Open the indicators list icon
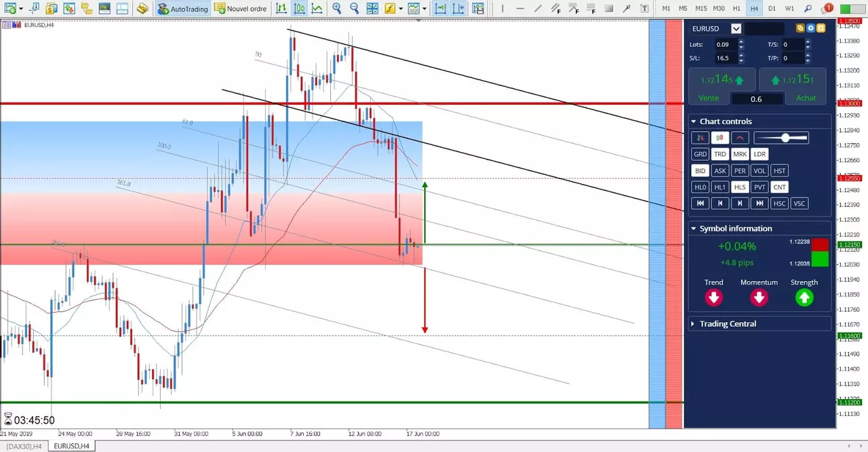Image resolution: width=868 pixels, height=452 pixels. 389,8
